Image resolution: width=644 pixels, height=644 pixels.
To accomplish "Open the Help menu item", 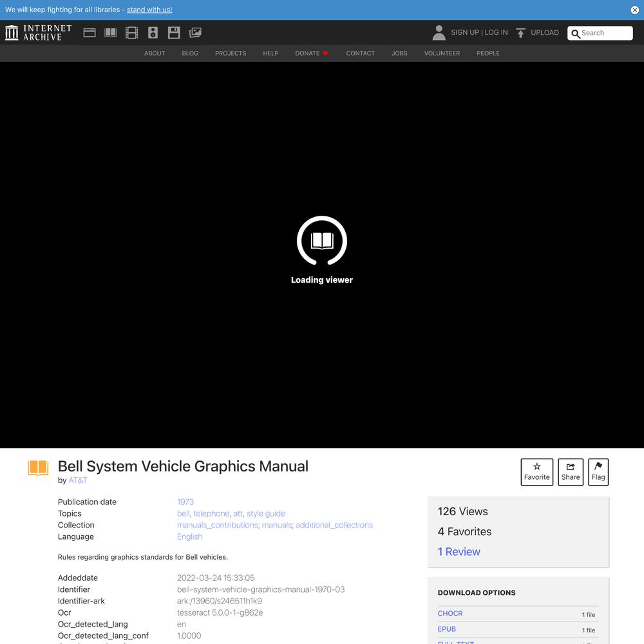I will [270, 53].
